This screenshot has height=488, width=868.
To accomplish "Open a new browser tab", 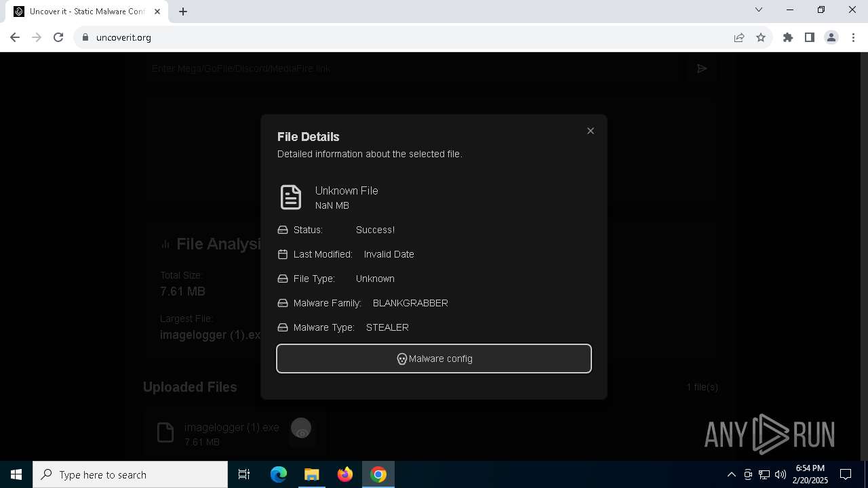I will click(183, 12).
